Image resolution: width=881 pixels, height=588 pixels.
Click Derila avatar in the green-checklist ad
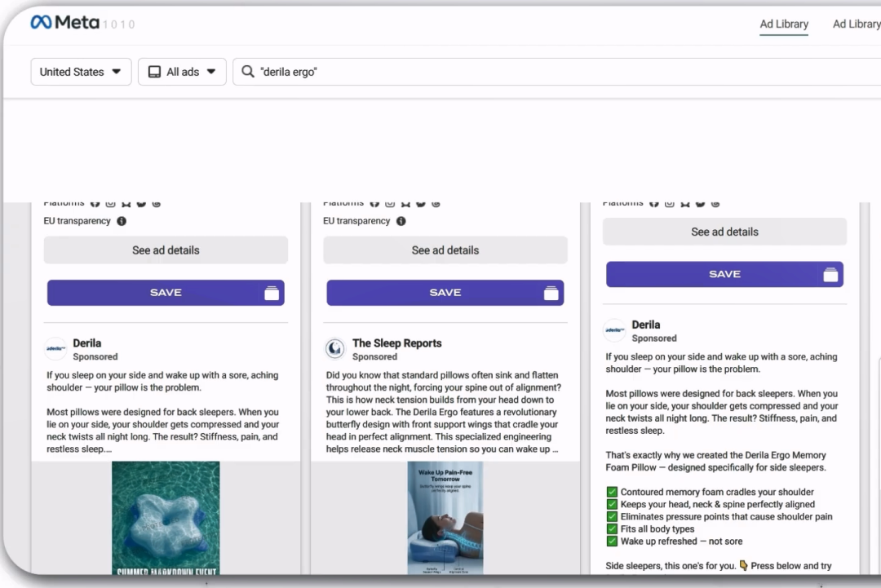pyautogui.click(x=614, y=330)
